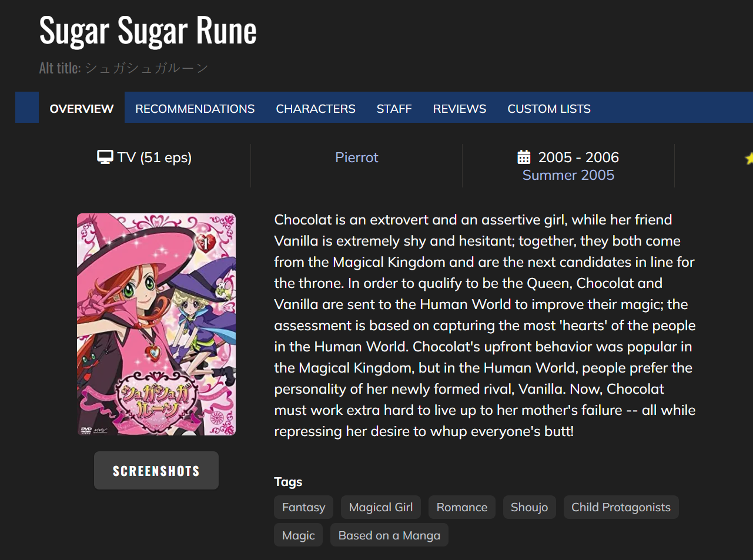Image resolution: width=753 pixels, height=560 pixels.
Task: Switch to the Overview tab
Action: pyautogui.click(x=82, y=109)
